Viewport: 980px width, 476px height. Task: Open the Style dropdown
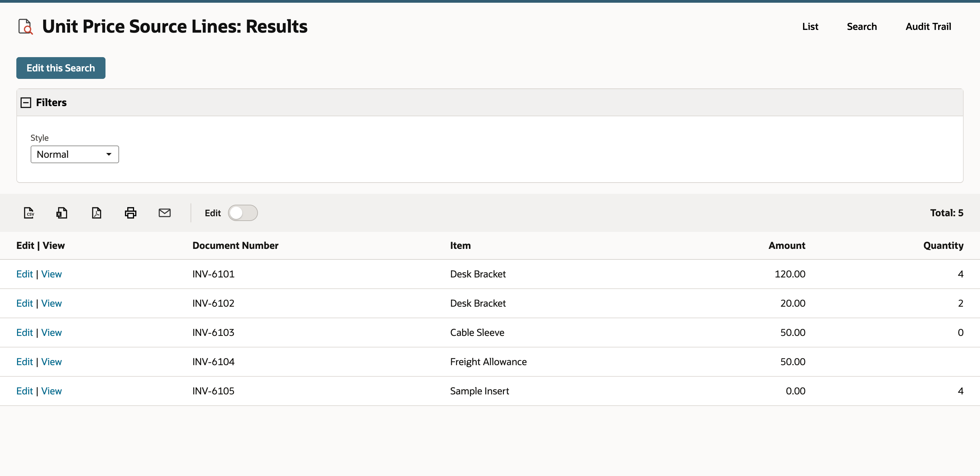click(75, 154)
